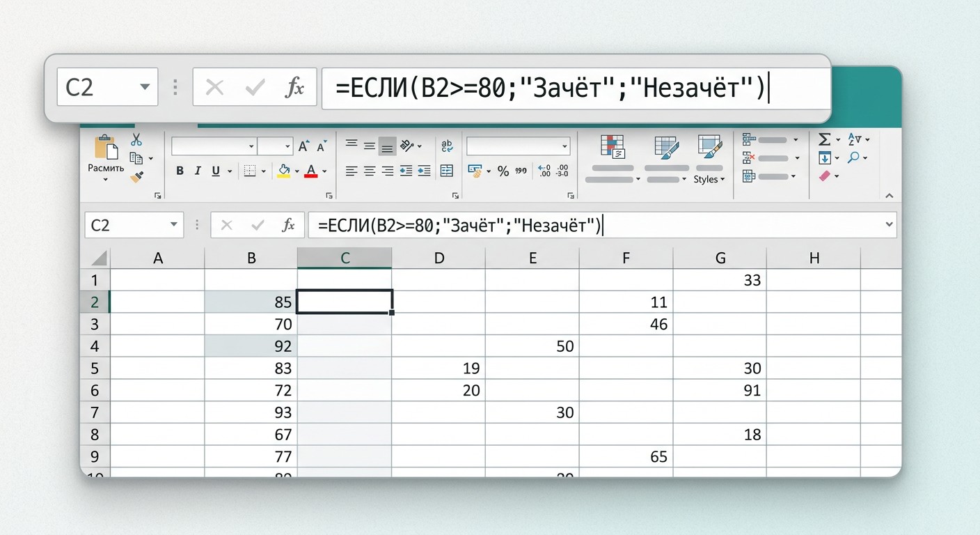Viewport: 980px width, 535px height.
Task: Open the number format dropdown
Action: 564,146
